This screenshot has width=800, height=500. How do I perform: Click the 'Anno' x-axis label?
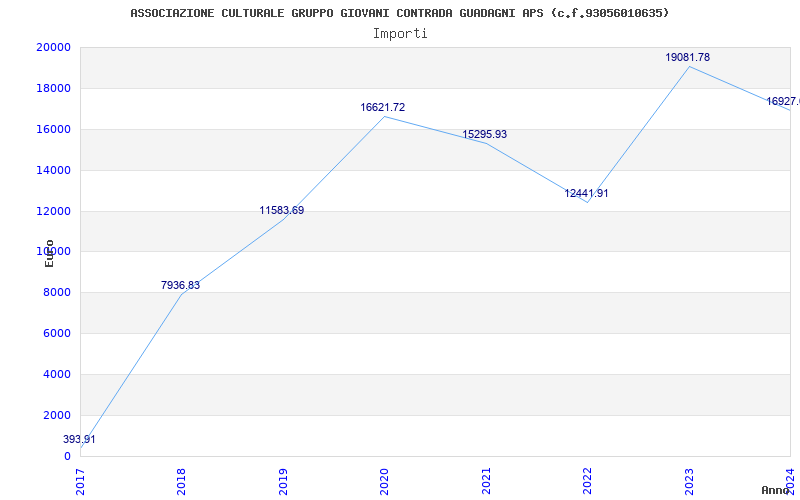pos(776,490)
